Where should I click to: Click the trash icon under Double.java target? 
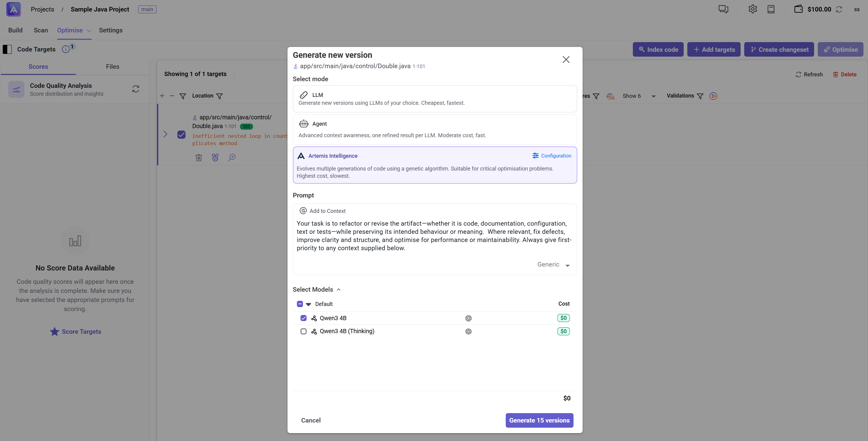(x=199, y=157)
